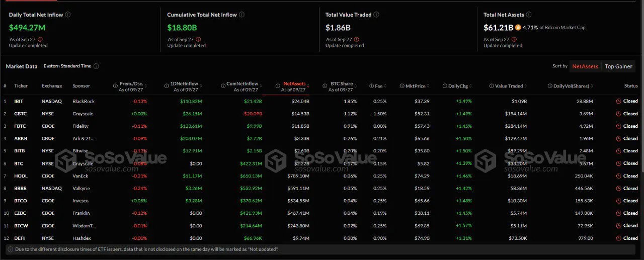
Task: Click the $61.21B total net assets value
Action: [499, 28]
